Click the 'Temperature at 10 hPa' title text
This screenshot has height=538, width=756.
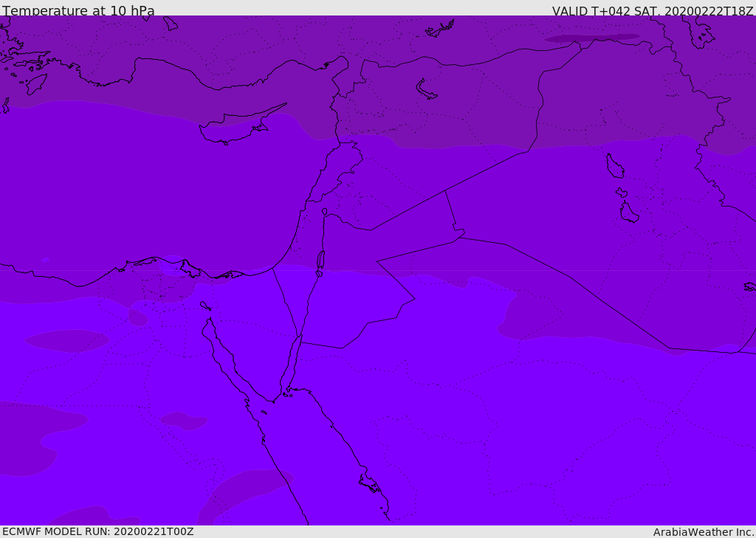tap(78, 10)
